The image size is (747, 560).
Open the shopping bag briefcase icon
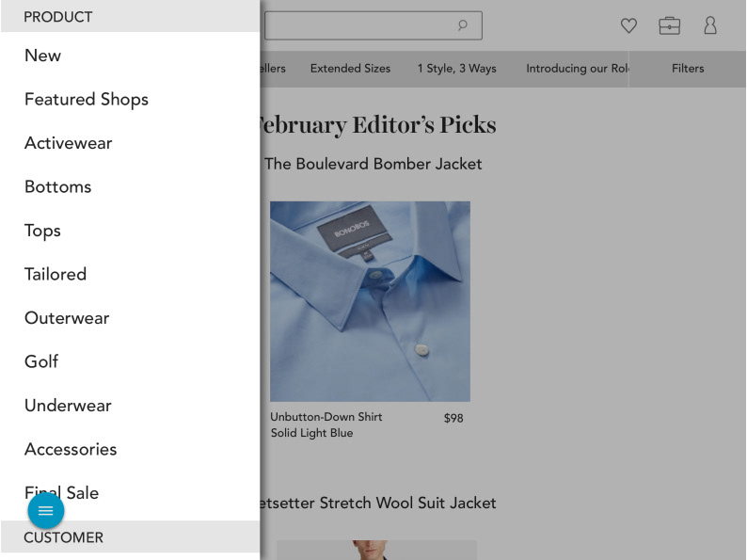pos(669,25)
